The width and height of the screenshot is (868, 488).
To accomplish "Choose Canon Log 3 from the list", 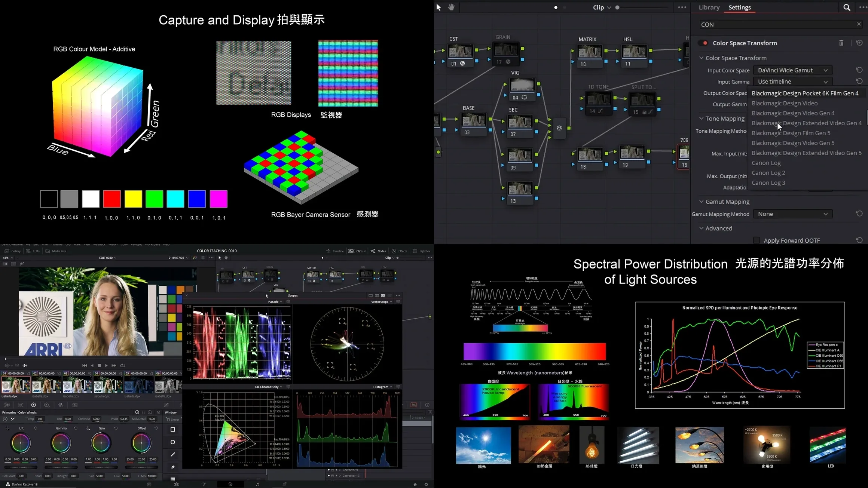I will pyautogui.click(x=768, y=182).
